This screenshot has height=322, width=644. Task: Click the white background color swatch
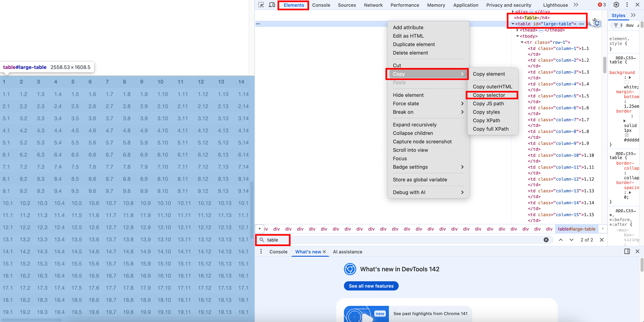pyautogui.click(x=627, y=82)
